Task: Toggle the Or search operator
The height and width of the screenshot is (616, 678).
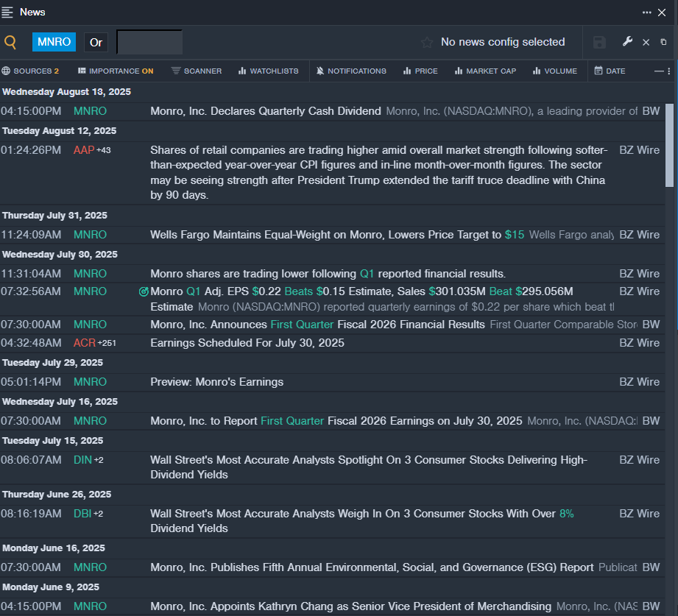Action: [96, 43]
